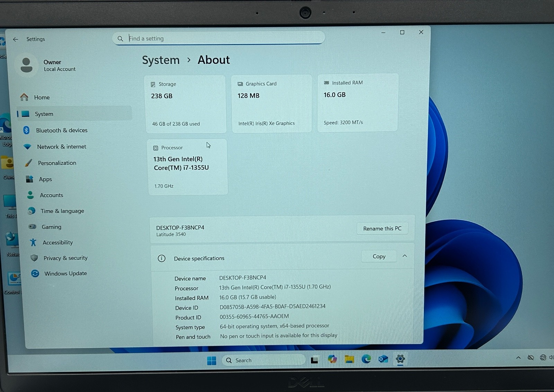Open Task View from the taskbar
The width and height of the screenshot is (554, 392).
pos(314,360)
